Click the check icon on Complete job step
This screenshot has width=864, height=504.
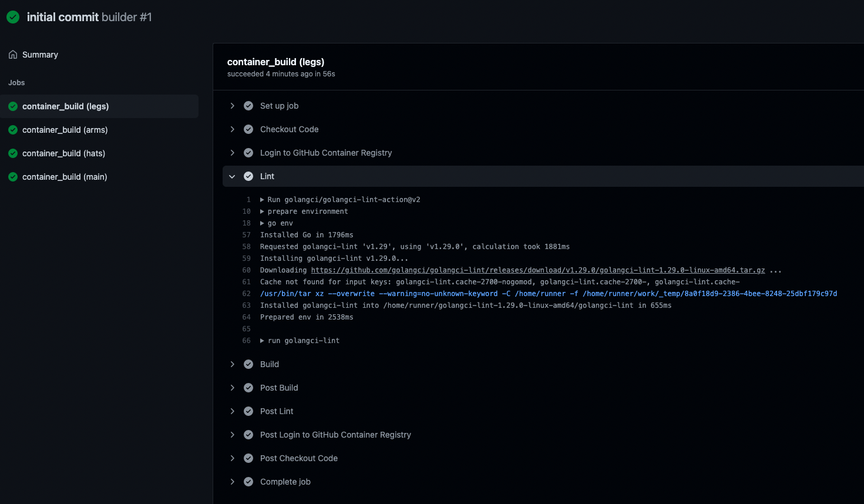pyautogui.click(x=248, y=482)
